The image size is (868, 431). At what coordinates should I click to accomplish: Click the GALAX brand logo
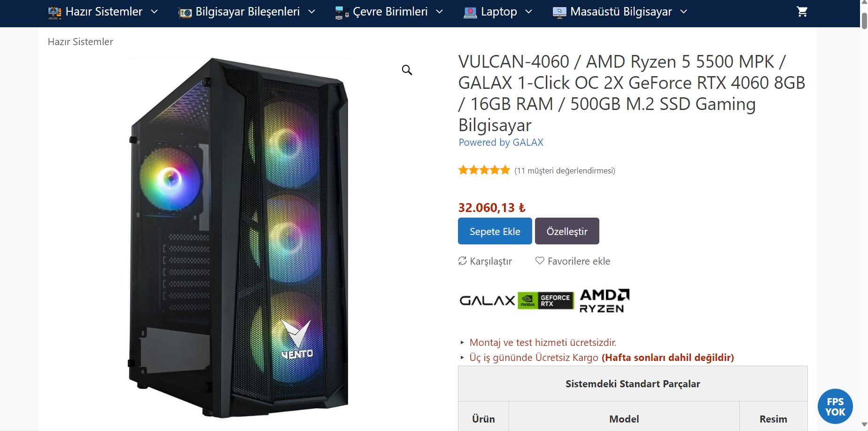487,300
